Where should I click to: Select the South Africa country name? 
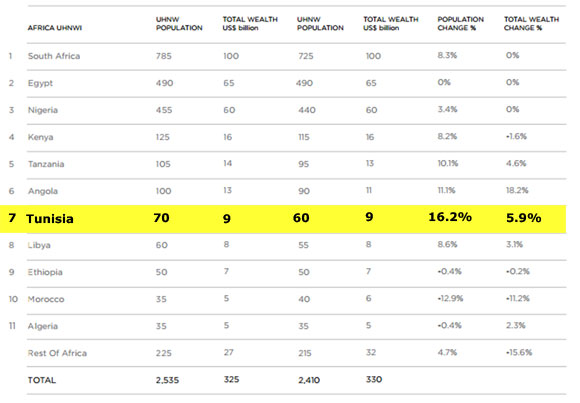pyautogui.click(x=54, y=56)
